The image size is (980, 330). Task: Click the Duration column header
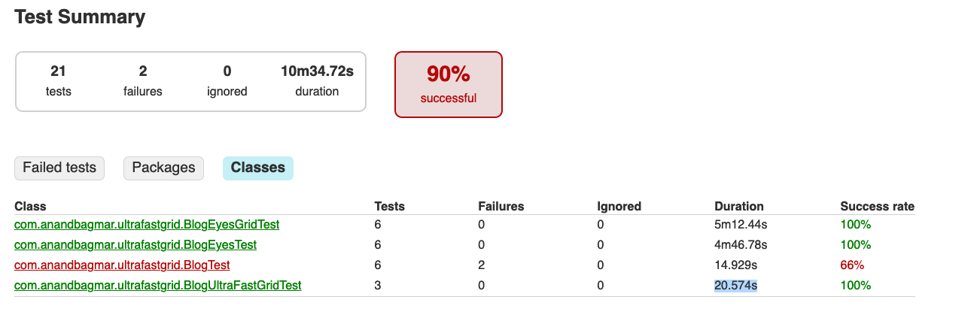click(x=738, y=206)
